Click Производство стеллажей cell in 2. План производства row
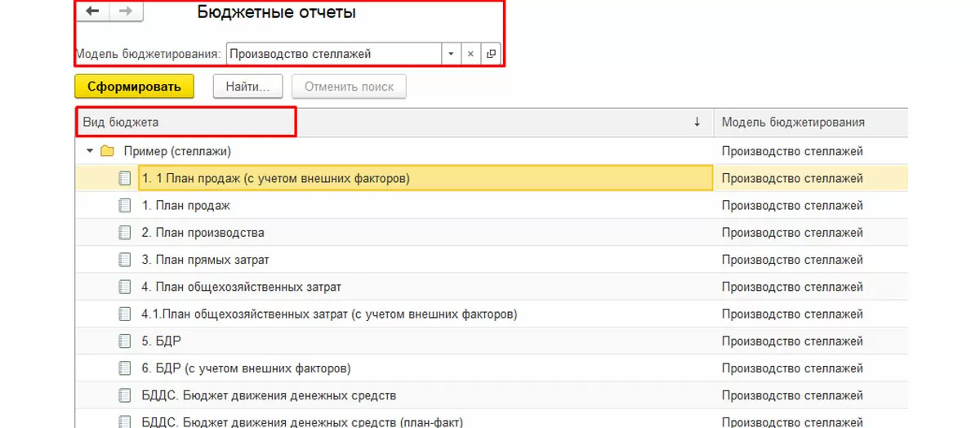The height and width of the screenshot is (428, 980). (811, 232)
